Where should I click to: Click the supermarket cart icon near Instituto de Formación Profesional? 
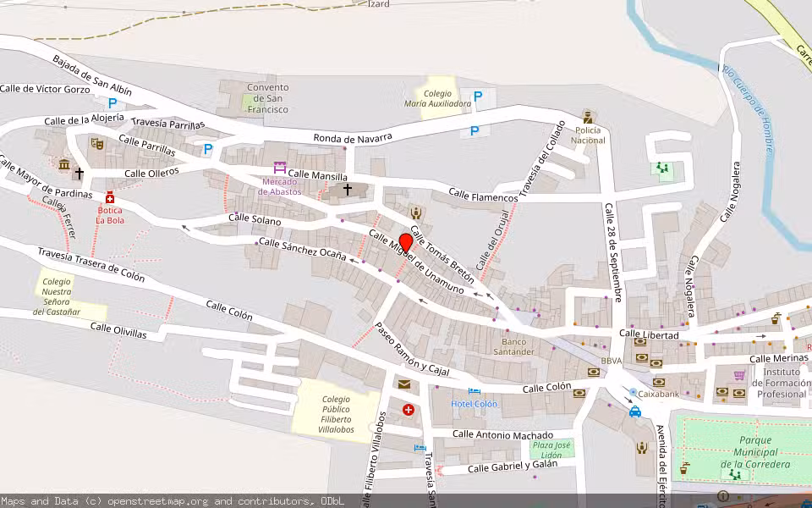point(738,374)
